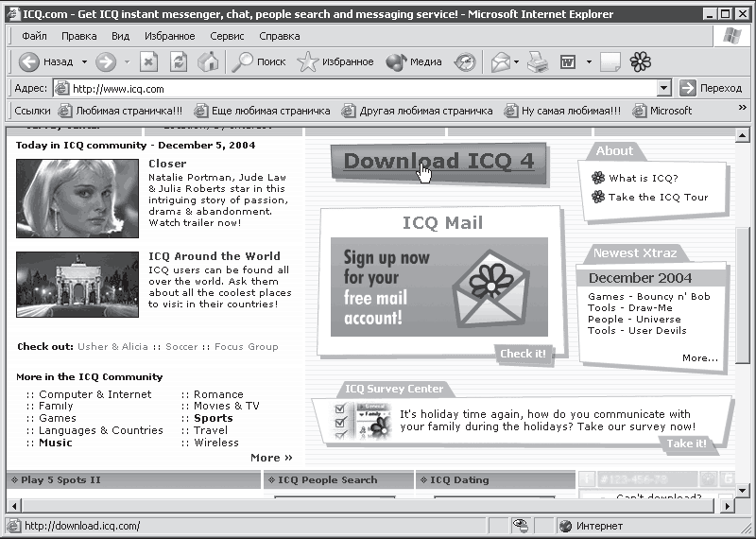This screenshot has height=539, width=756.
Task: Click the Forward arrow icon
Action: click(106, 61)
